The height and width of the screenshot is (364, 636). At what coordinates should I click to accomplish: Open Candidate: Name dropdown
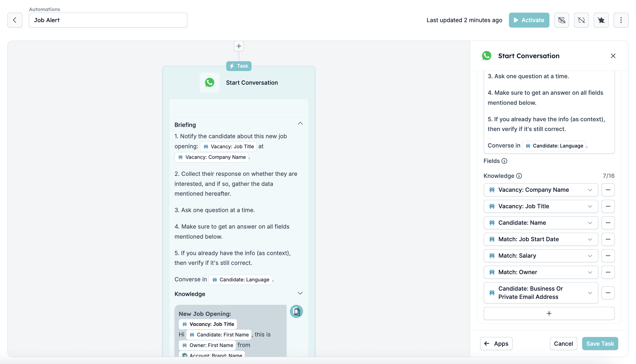click(x=541, y=223)
